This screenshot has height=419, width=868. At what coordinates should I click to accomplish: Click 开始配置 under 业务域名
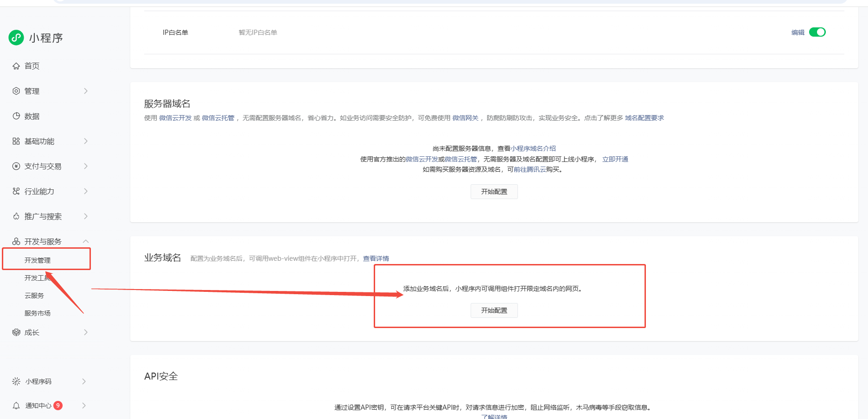pyautogui.click(x=494, y=310)
